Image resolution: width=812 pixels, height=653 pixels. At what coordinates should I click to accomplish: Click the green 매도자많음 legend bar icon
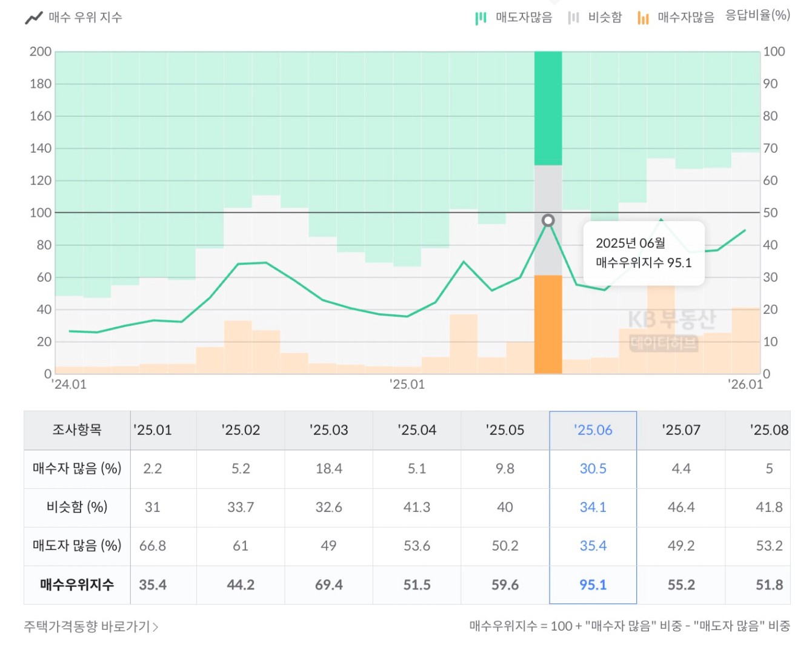coord(481,18)
